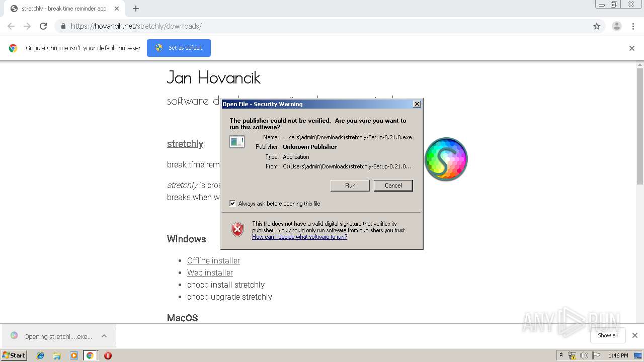Open Windows Media Player from taskbar
The image size is (644, 362).
point(74,355)
